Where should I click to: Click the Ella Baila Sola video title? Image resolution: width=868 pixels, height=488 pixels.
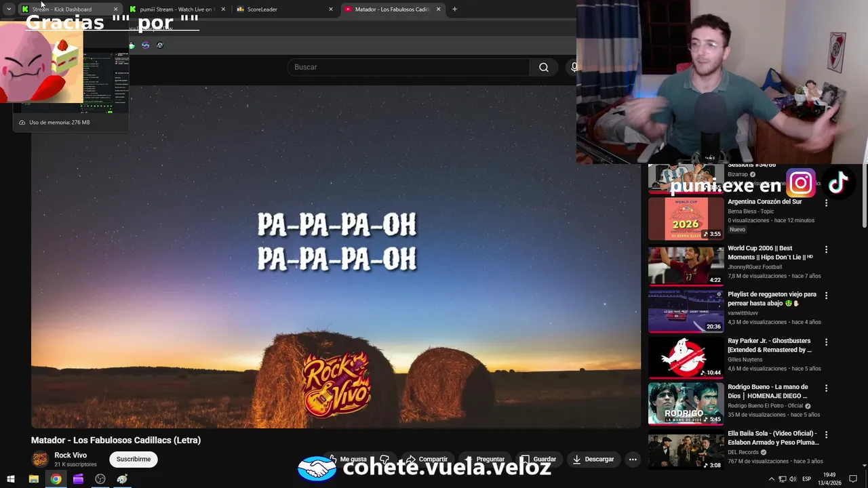click(773, 438)
